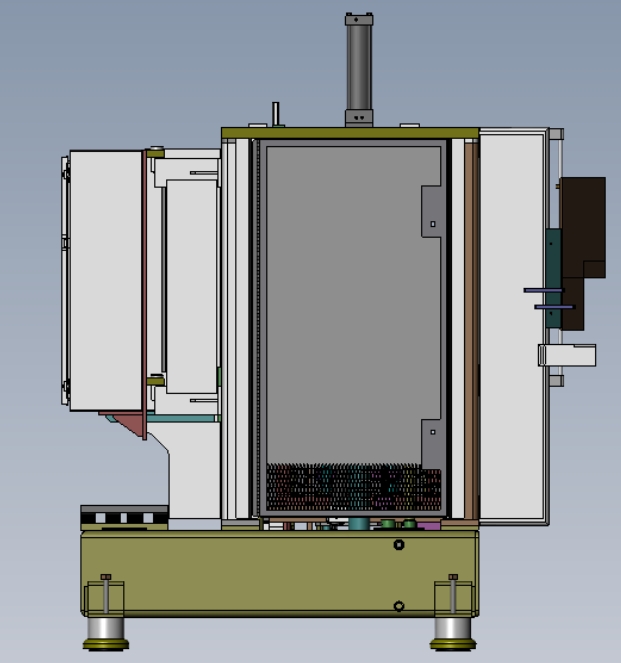This screenshot has height=663, width=621.
Task: Click the left leveling bolt on base
Action: (106, 593)
